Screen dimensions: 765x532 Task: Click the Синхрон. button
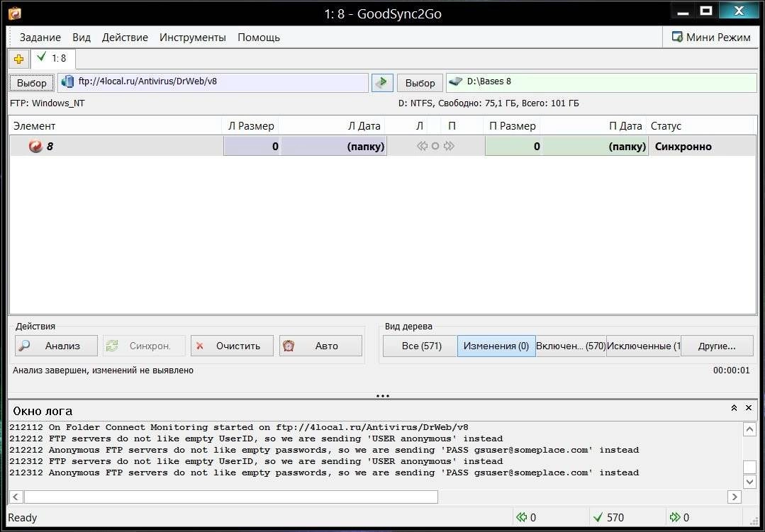(144, 346)
